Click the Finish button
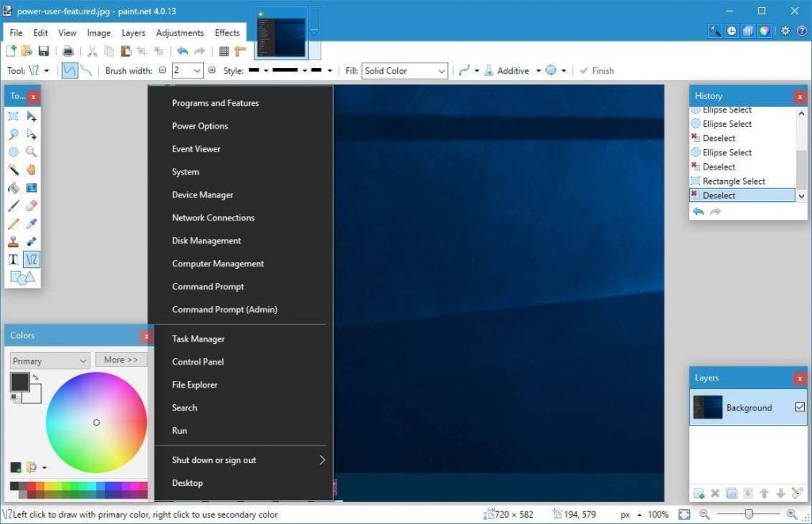This screenshot has width=812, height=524. coord(596,71)
